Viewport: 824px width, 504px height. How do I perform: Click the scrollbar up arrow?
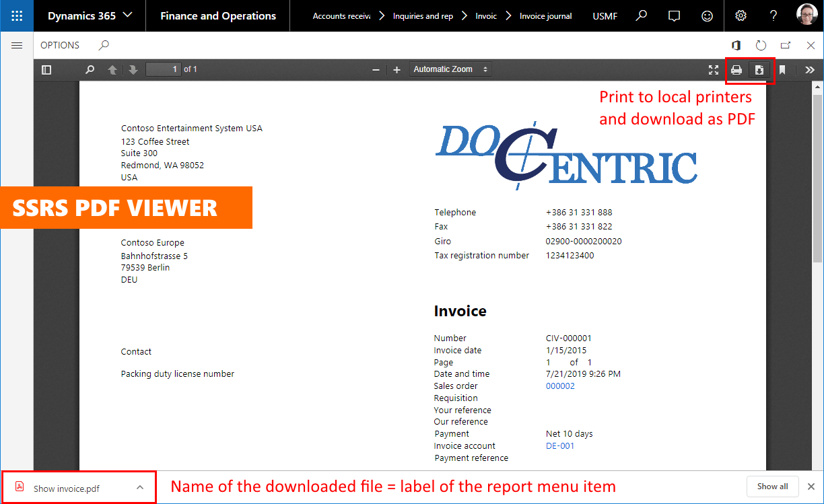click(818, 87)
